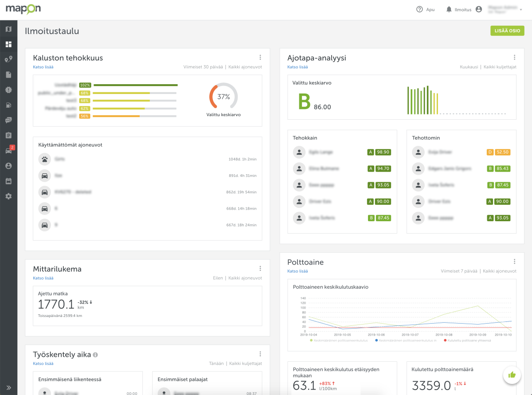Click Katso lisää under Mittarilukema
Screen dimensions: 532x395
click(43, 278)
